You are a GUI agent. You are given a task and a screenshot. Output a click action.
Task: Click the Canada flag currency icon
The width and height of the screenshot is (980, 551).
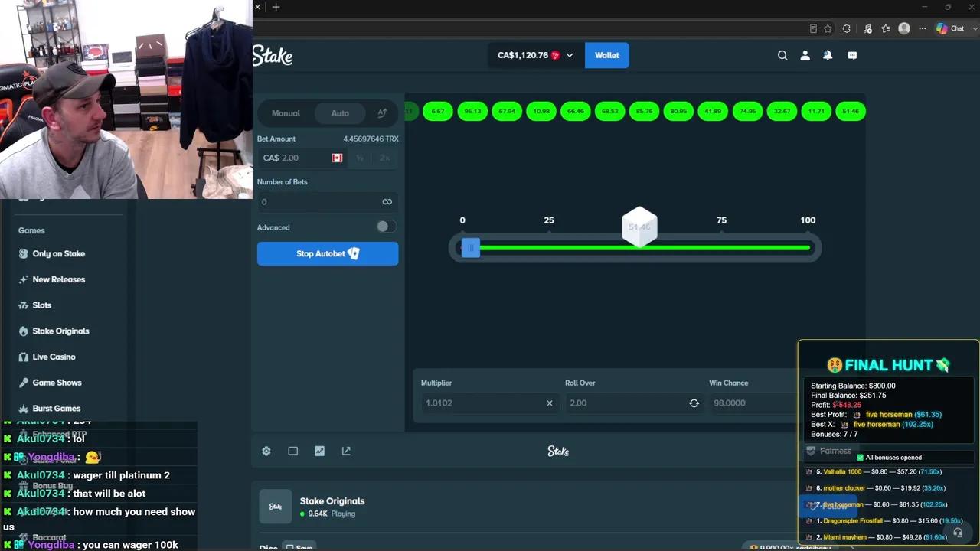[x=337, y=158]
